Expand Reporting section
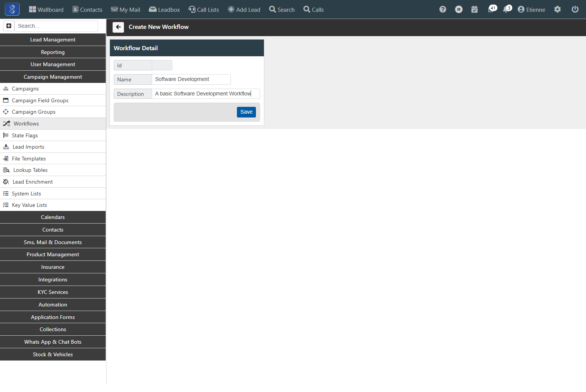 click(x=53, y=52)
